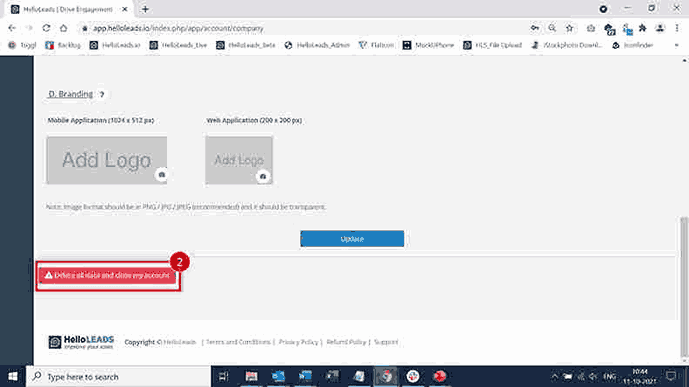Click the zoom magnifier icon in address bar
This screenshot has width=689, height=387.
pos(552,28)
